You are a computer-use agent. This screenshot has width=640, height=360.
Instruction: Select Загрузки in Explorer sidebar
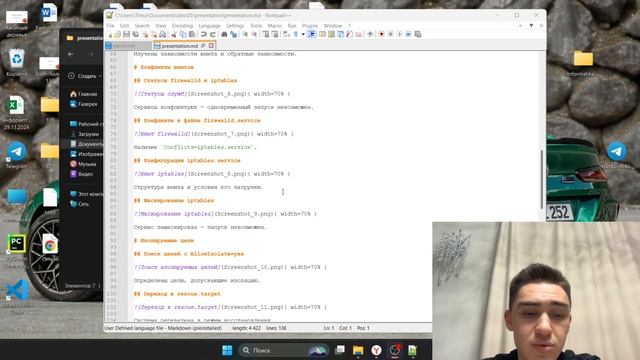84,134
